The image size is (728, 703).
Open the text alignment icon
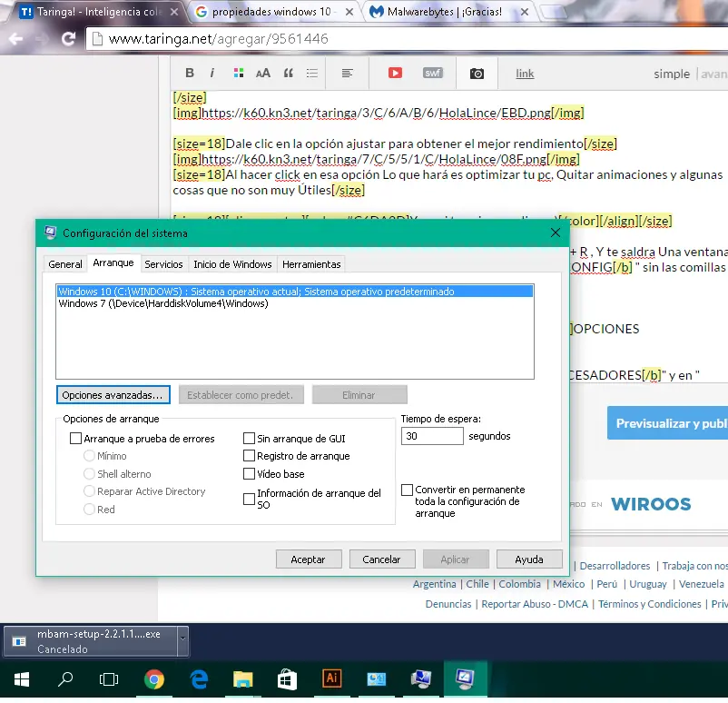tap(348, 73)
